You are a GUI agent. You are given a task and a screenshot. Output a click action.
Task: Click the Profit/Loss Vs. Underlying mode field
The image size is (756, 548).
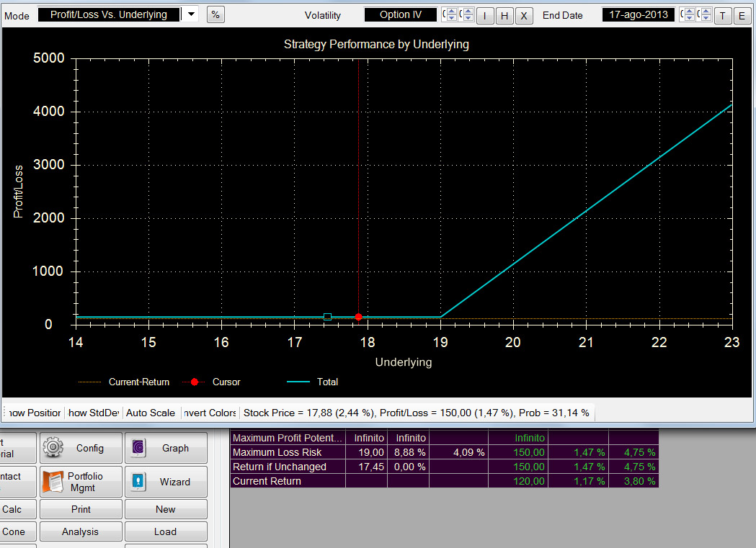[109, 14]
